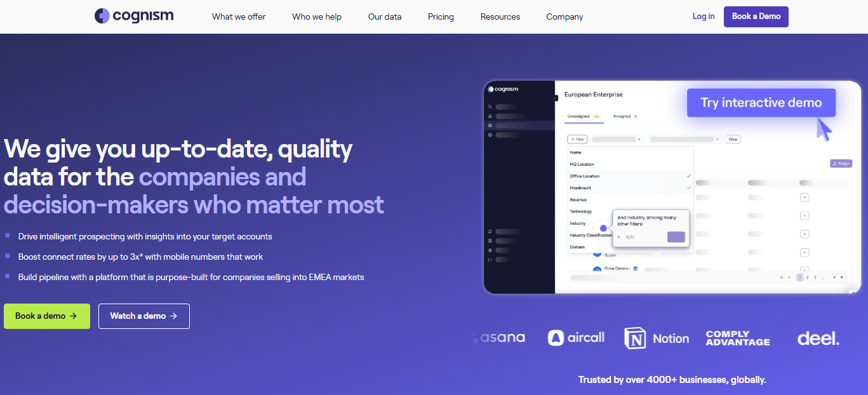Open the Who we help menu
This screenshot has width=868, height=395.
[x=317, y=17]
